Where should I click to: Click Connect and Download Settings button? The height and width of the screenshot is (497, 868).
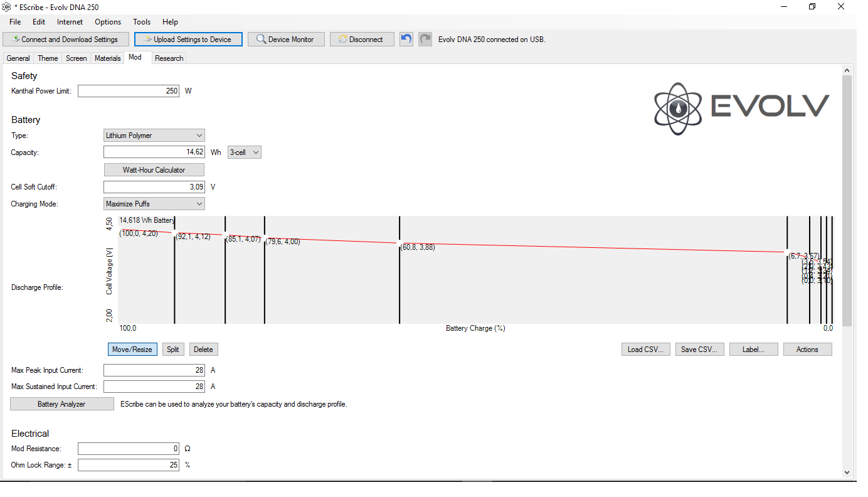pyautogui.click(x=66, y=40)
